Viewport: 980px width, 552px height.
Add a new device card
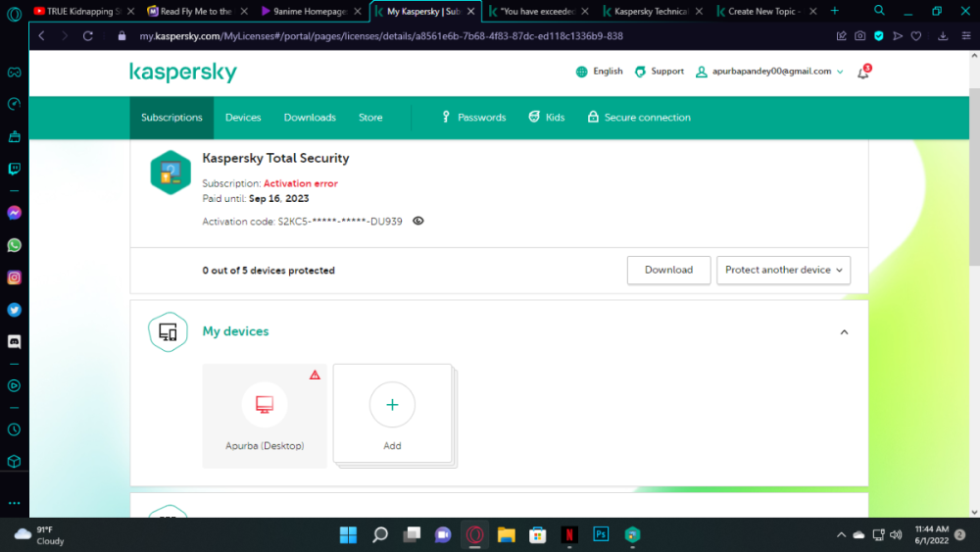point(392,413)
